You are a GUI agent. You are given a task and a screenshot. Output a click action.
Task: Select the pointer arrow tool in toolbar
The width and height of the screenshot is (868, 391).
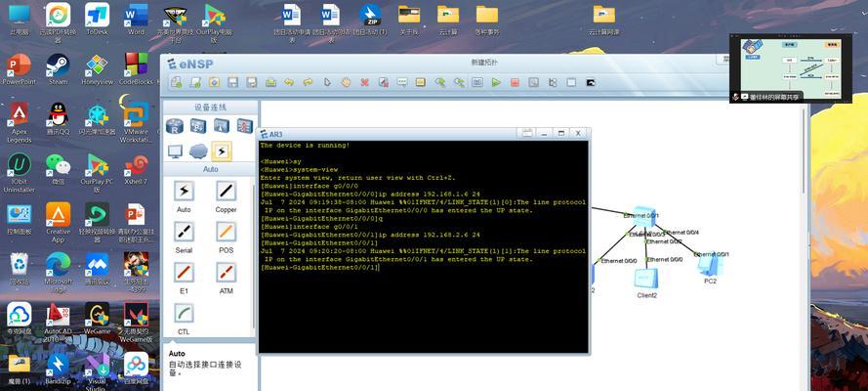click(x=327, y=82)
